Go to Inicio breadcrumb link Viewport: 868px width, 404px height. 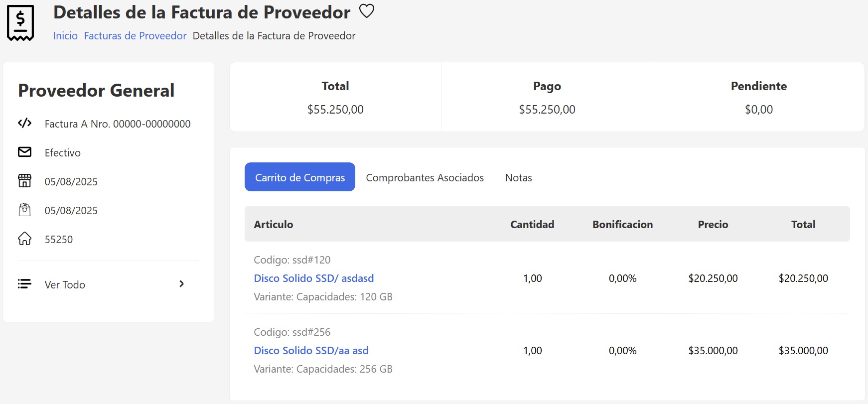(65, 36)
